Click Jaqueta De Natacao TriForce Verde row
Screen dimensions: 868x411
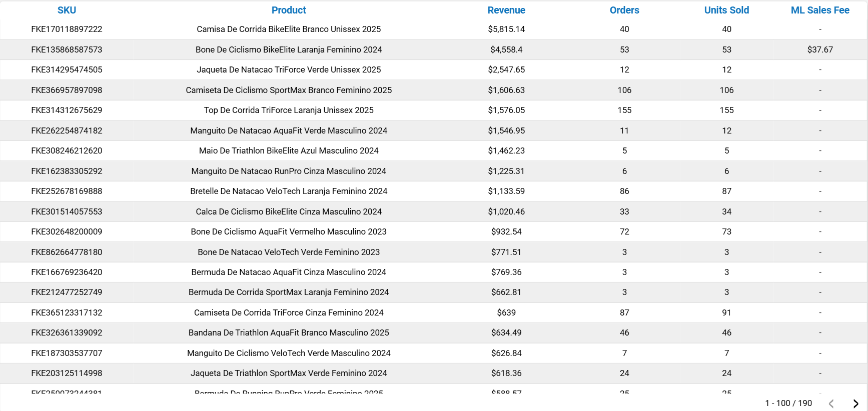289,69
